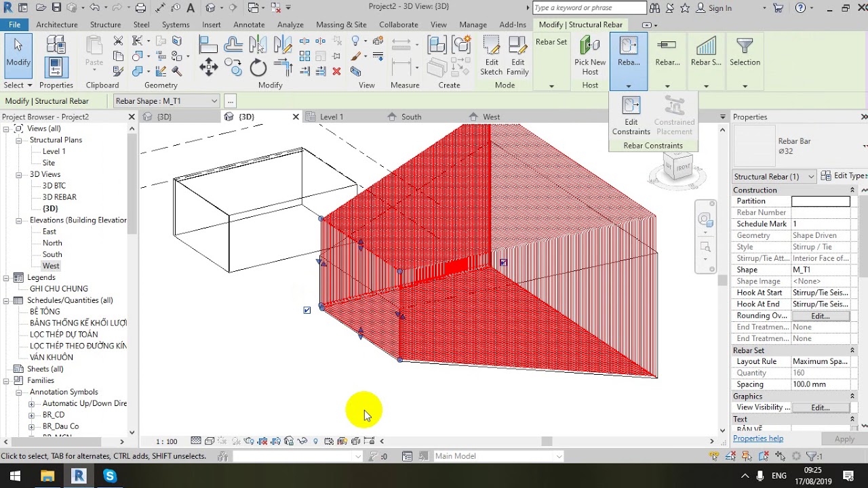Click the Selection filter funnel icon

745,46
